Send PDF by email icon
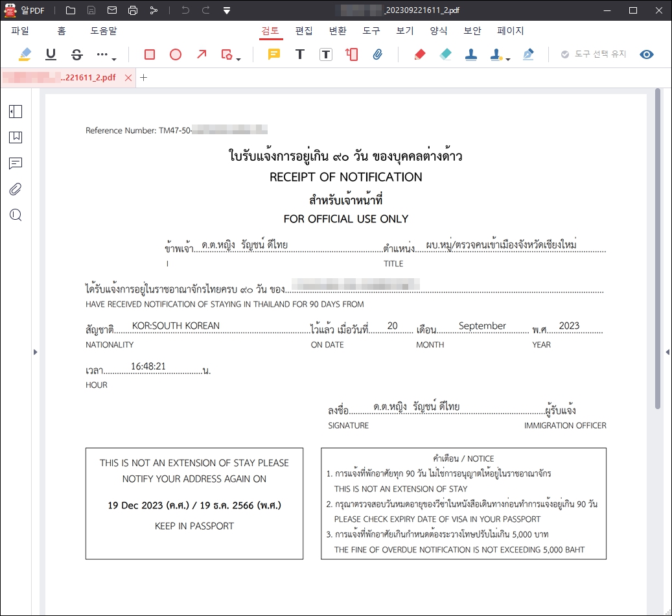672x616 pixels. pyautogui.click(x=112, y=10)
